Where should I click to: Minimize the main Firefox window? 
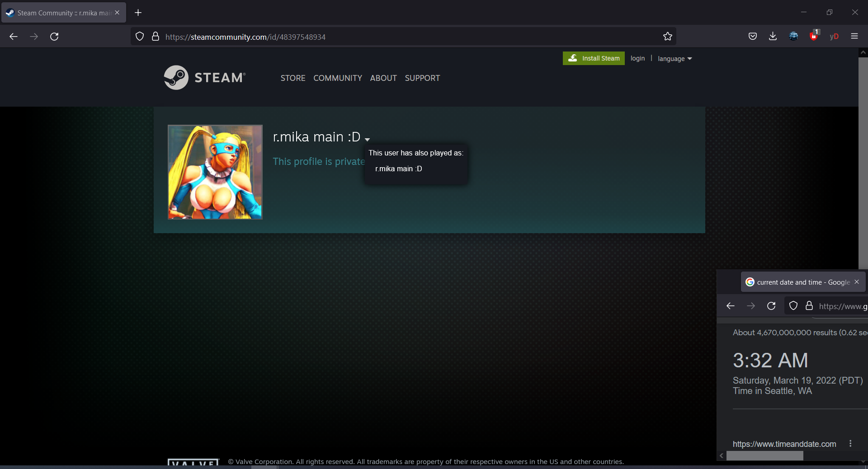(804, 12)
